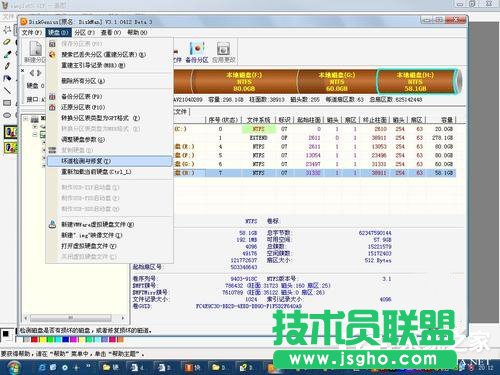500x375 pixels.
Task: Click the 文件系统 column header
Action: coord(258,120)
